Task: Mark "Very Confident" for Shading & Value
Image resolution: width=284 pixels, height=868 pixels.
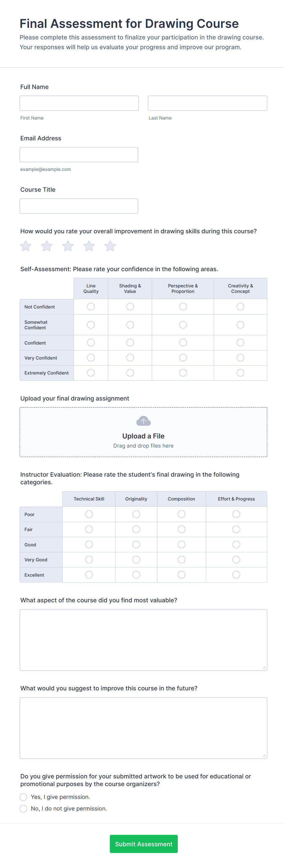Action: 130,357
